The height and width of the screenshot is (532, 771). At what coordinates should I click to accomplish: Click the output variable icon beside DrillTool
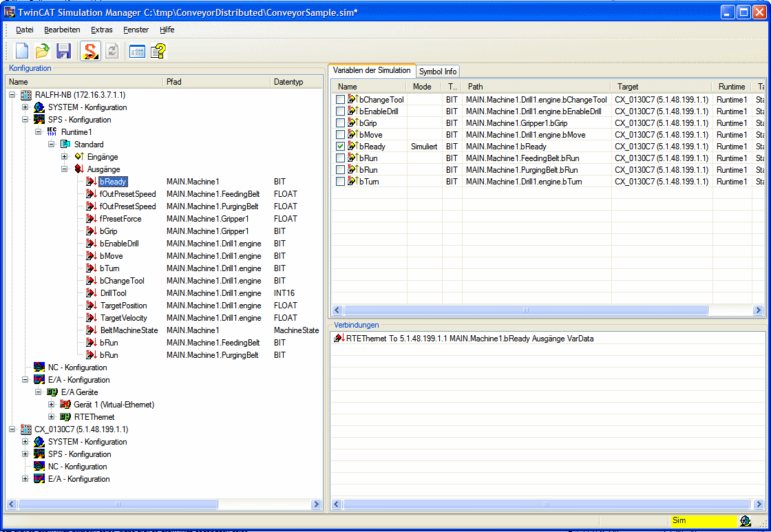tap(92, 293)
